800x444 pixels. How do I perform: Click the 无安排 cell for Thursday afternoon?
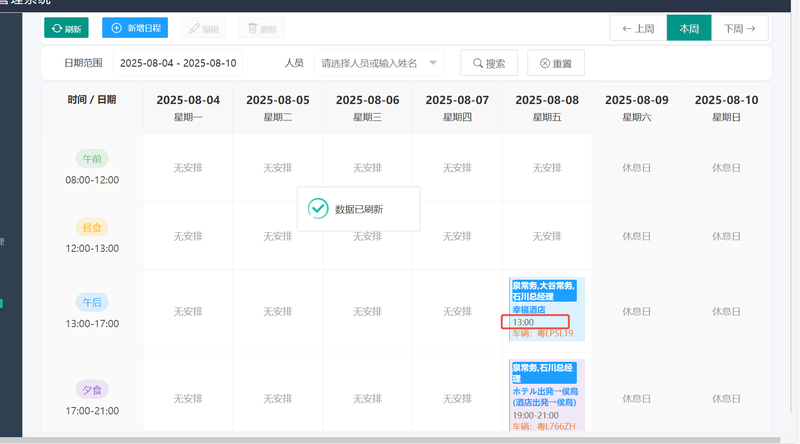coord(457,311)
